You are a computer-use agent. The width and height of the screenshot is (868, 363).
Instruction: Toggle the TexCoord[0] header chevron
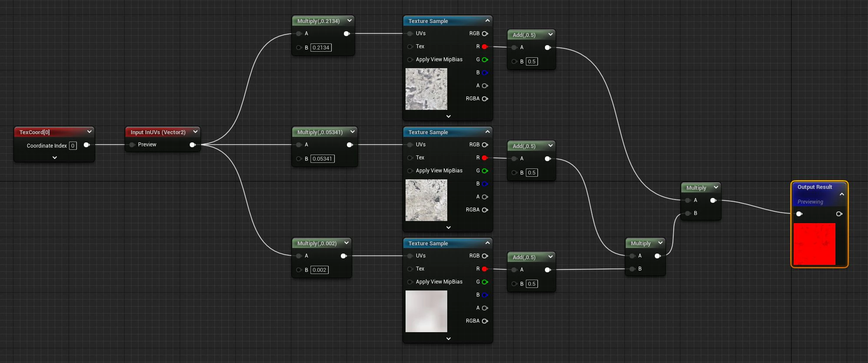point(89,132)
